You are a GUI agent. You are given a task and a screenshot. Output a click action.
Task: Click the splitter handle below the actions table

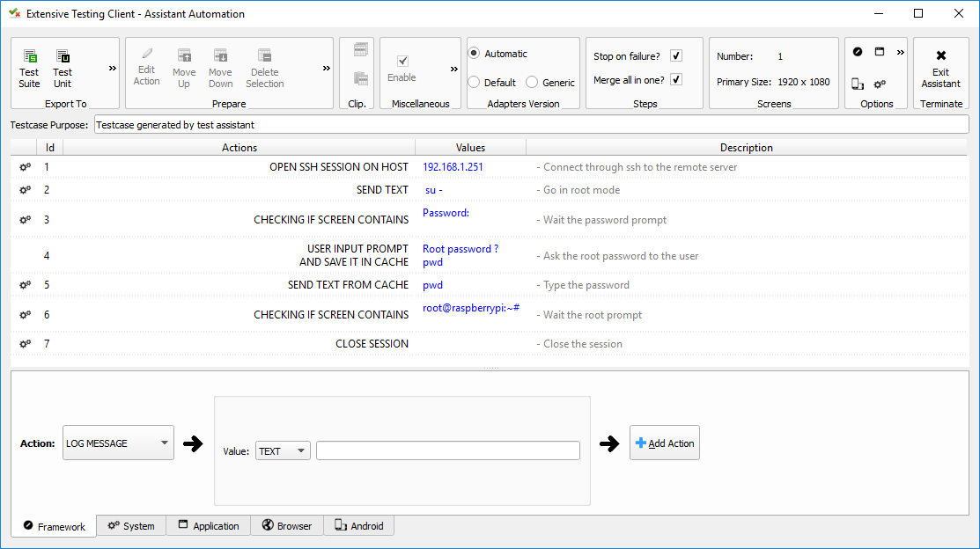tap(490, 368)
